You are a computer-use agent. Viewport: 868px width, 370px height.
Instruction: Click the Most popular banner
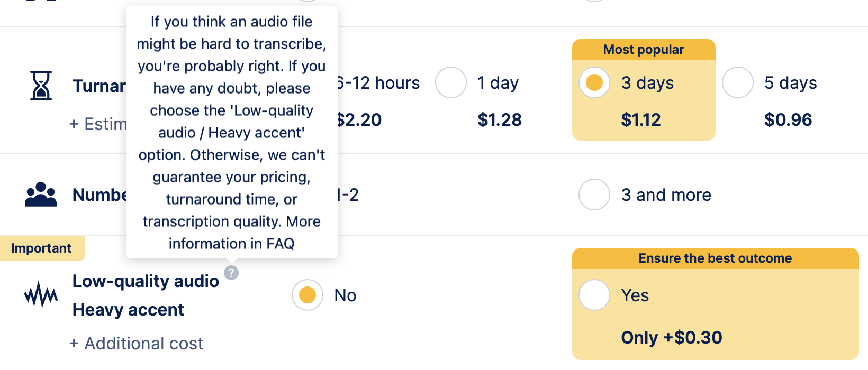tap(643, 49)
